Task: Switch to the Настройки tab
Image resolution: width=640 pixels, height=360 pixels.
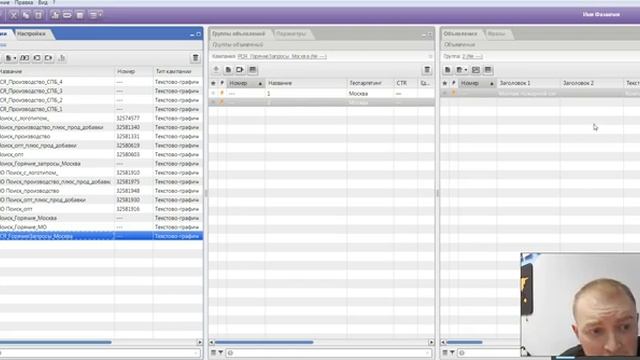Action: click(31, 34)
